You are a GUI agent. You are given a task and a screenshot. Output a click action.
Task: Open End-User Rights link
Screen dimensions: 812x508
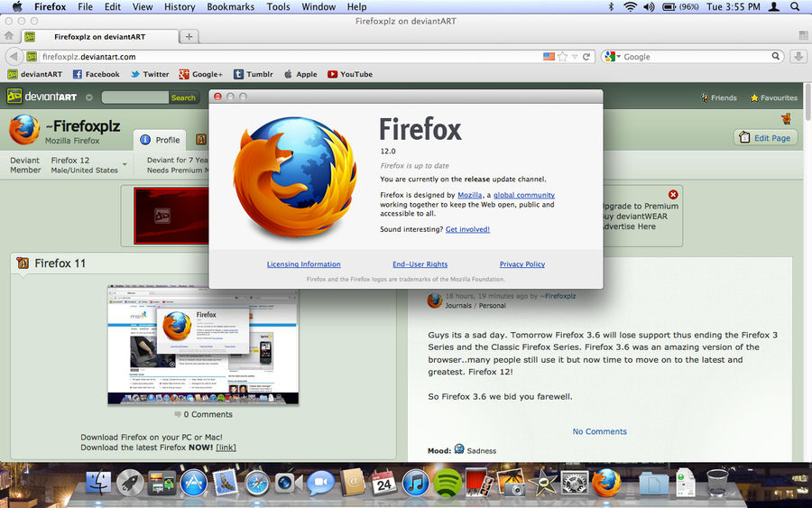click(420, 264)
